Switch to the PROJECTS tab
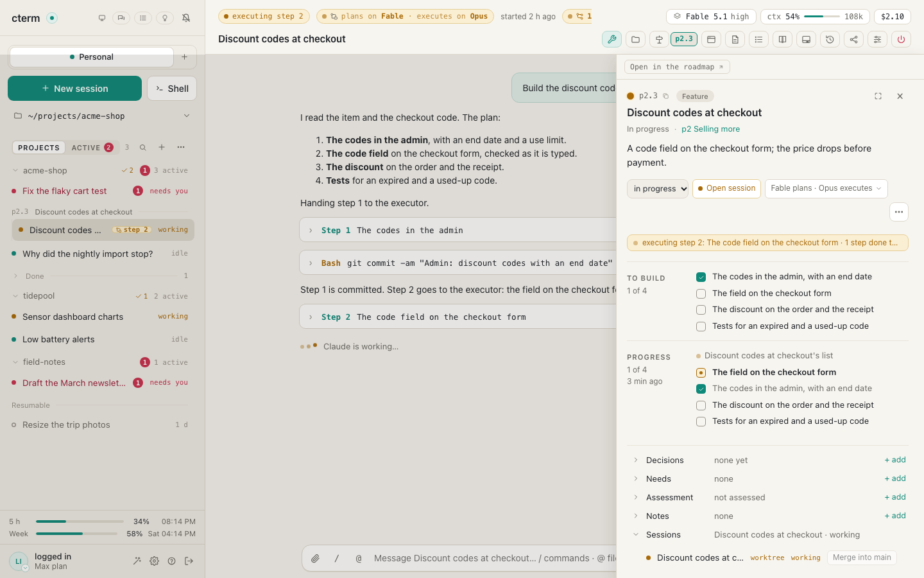Screen dimensions: 924x578 (x=38, y=148)
